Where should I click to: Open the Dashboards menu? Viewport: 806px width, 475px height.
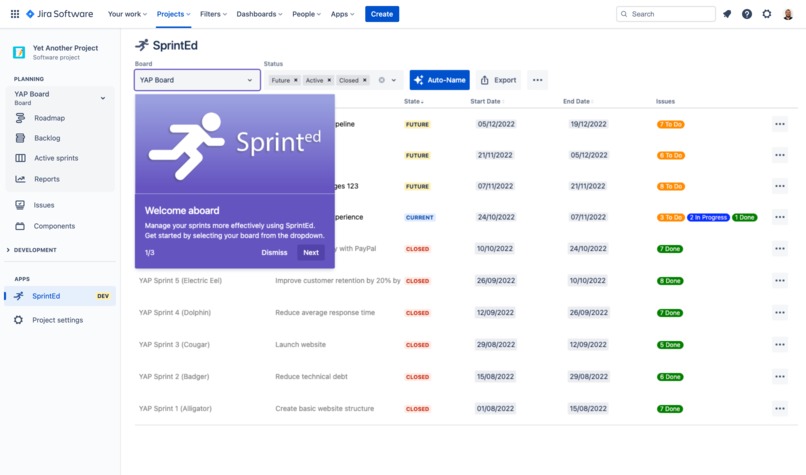coord(259,14)
